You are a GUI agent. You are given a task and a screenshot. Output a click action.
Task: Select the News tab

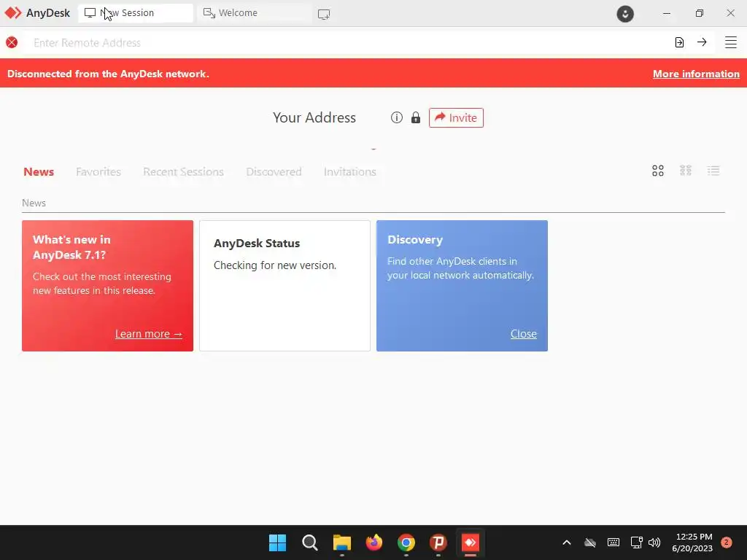point(39,171)
